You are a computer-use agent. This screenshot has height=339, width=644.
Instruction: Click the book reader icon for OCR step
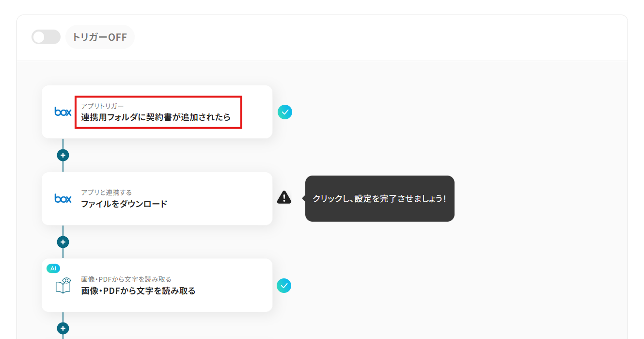coord(63,285)
